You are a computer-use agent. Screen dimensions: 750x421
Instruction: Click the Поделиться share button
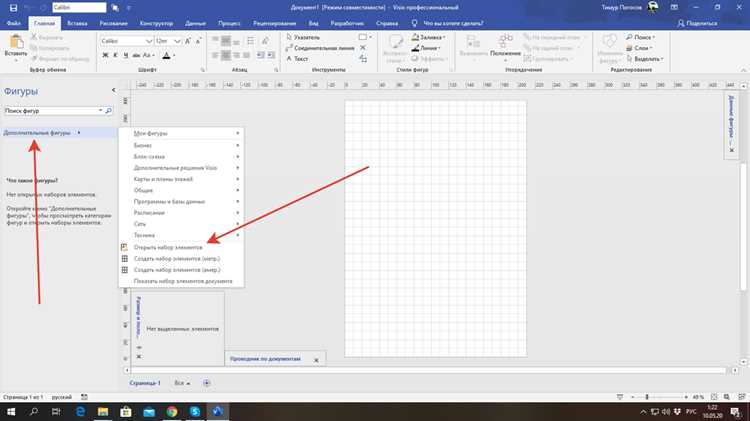coord(697,23)
